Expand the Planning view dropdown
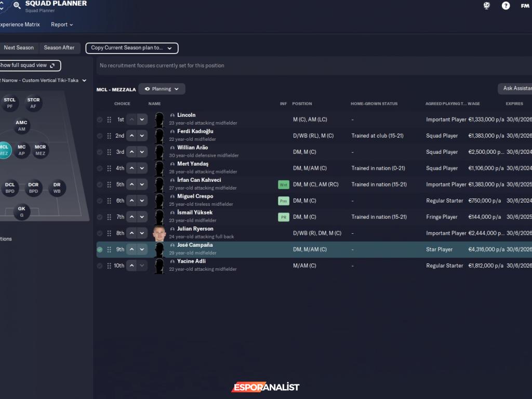The height and width of the screenshot is (399, 532). pyautogui.click(x=162, y=89)
